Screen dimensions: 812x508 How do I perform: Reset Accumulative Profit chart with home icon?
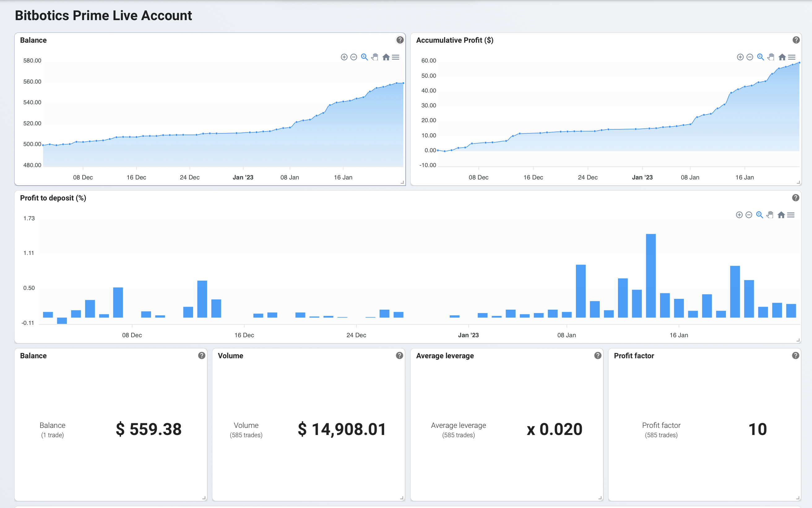click(x=782, y=57)
